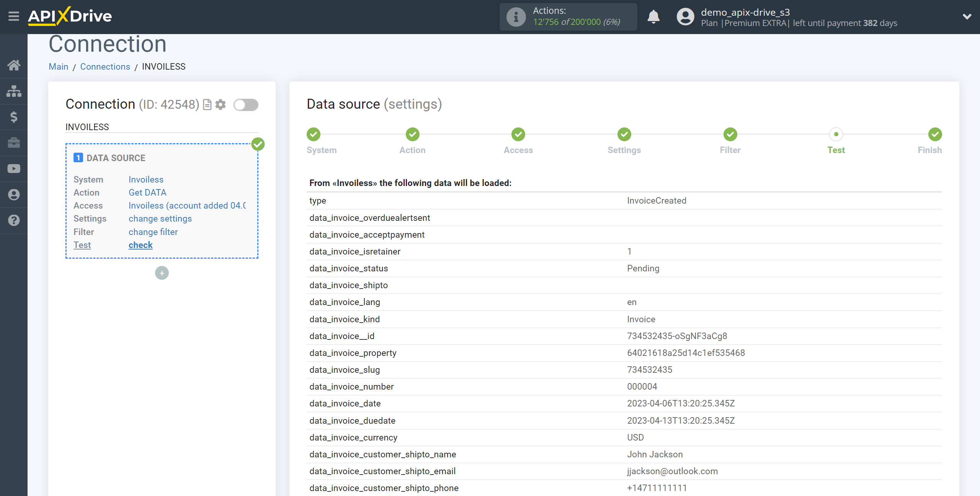Click the Test label link
The width and height of the screenshot is (980, 496).
pyautogui.click(x=82, y=245)
